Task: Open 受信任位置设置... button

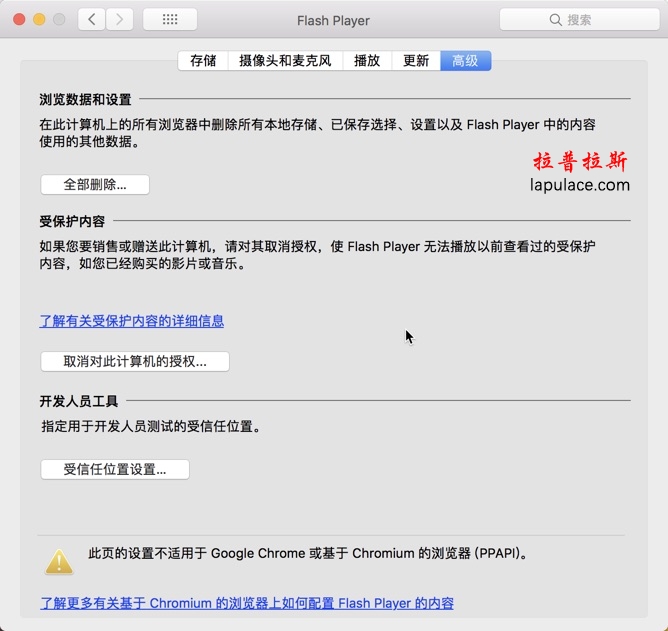Action: [115, 469]
